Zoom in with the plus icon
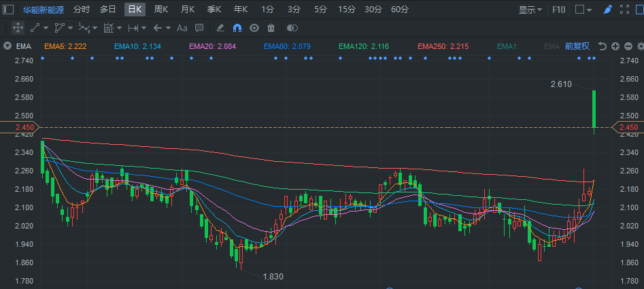The height and width of the screenshot is (289, 644). 615,46
